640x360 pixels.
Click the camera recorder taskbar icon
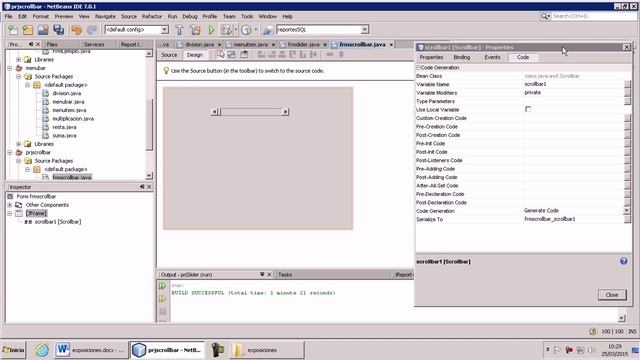(218, 350)
